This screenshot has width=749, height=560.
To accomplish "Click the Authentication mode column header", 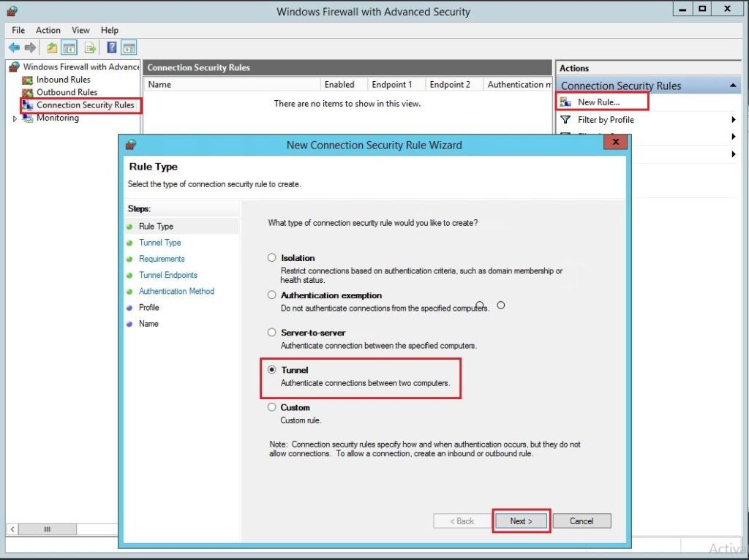I will (518, 85).
